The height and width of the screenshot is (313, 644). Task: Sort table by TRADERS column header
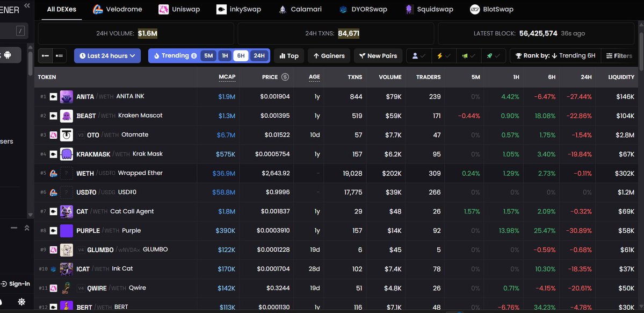pyautogui.click(x=429, y=77)
